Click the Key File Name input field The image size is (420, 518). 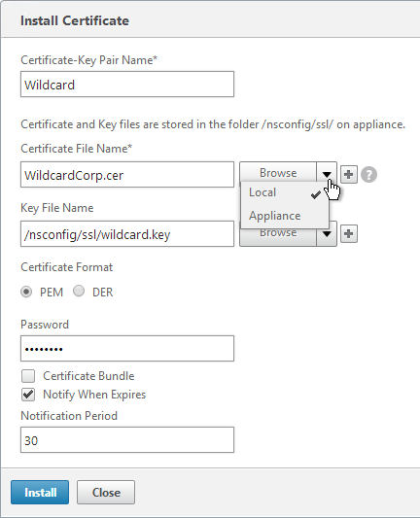point(127,234)
